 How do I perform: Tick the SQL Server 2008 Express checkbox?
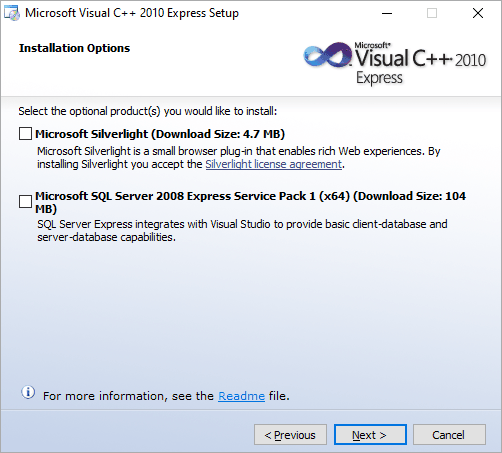(25, 202)
